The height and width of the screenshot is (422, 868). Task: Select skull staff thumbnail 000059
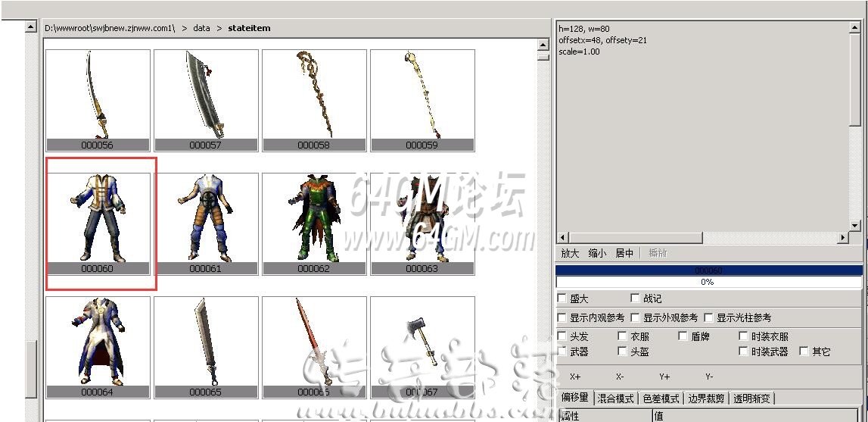(422, 100)
